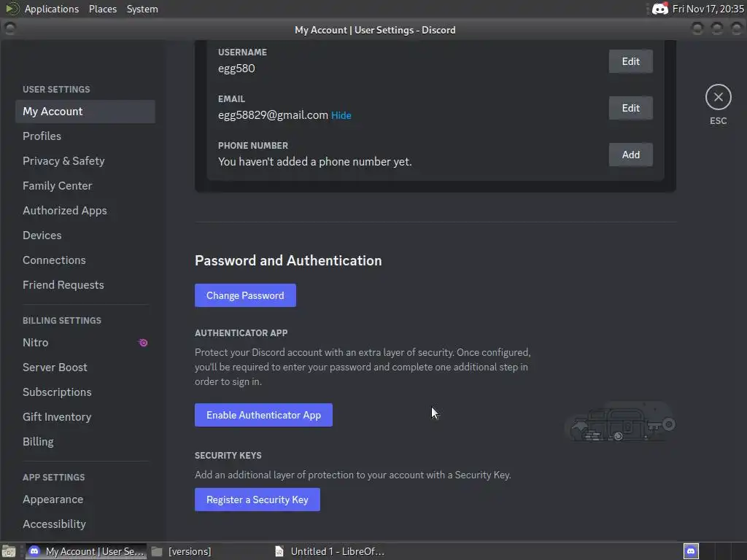747x560 pixels.
Task: Open Gift Inventory
Action: 85,416
